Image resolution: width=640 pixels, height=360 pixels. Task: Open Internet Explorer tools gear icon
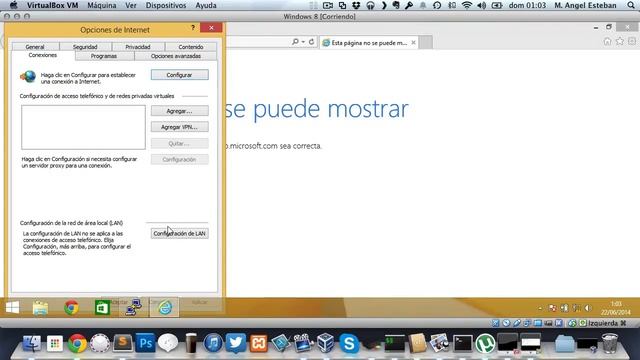tap(632, 42)
